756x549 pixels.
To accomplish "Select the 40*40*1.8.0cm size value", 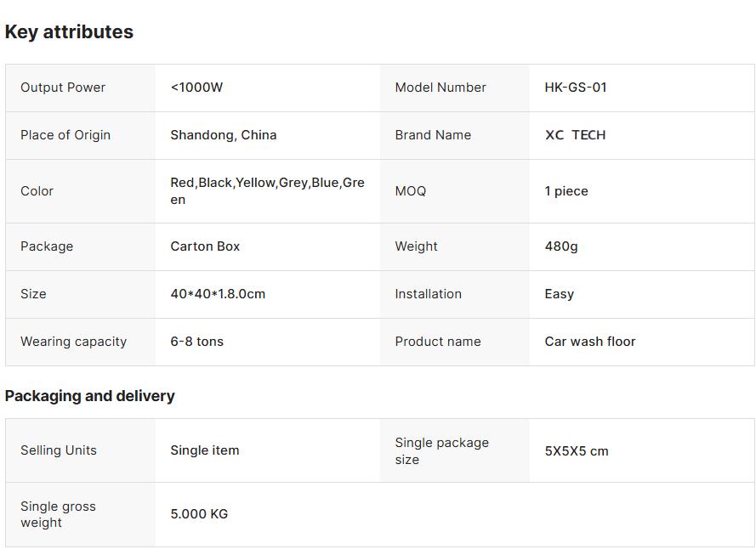I will [218, 294].
